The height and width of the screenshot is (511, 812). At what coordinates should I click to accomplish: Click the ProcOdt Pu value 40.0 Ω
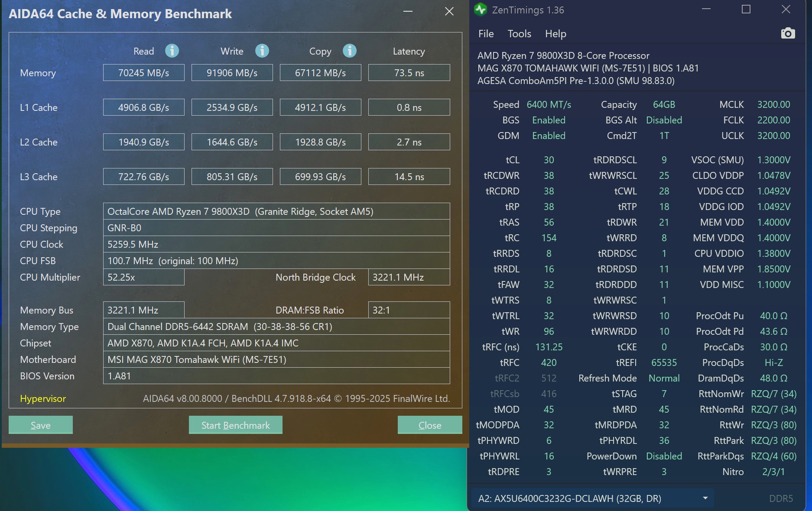click(x=773, y=316)
